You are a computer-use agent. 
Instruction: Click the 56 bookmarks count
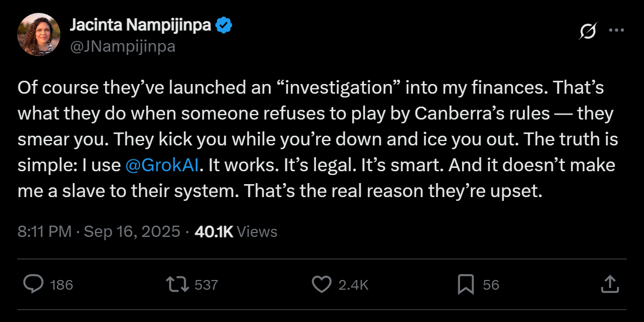pos(491,285)
